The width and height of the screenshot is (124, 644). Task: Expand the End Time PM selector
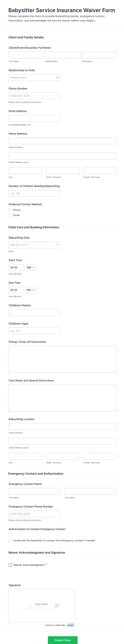pos(30,290)
